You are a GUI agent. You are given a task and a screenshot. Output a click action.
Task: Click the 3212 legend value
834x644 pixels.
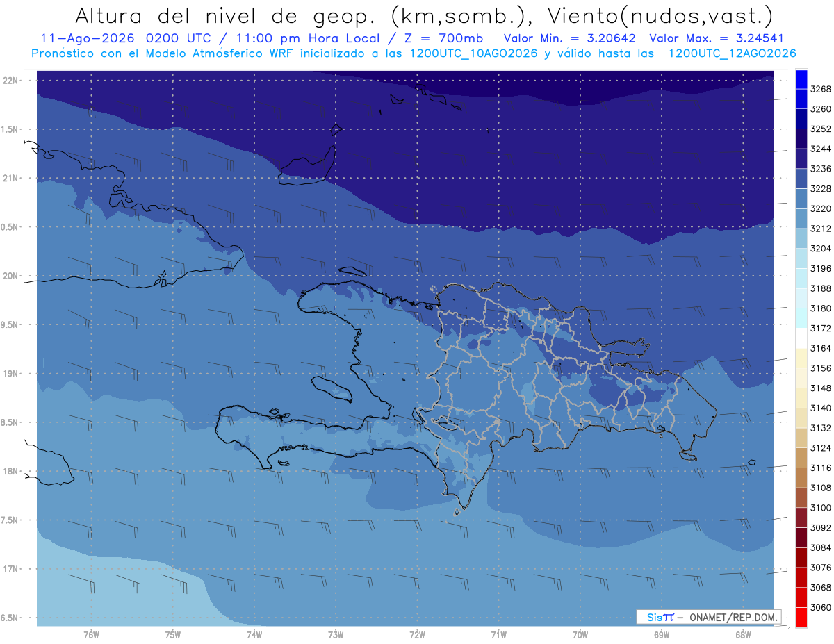[x=821, y=229]
